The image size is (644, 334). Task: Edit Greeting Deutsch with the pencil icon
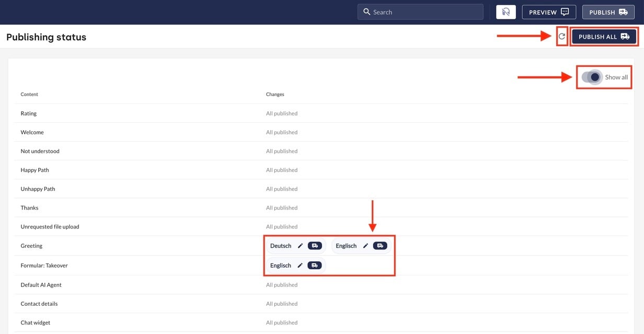click(x=300, y=246)
